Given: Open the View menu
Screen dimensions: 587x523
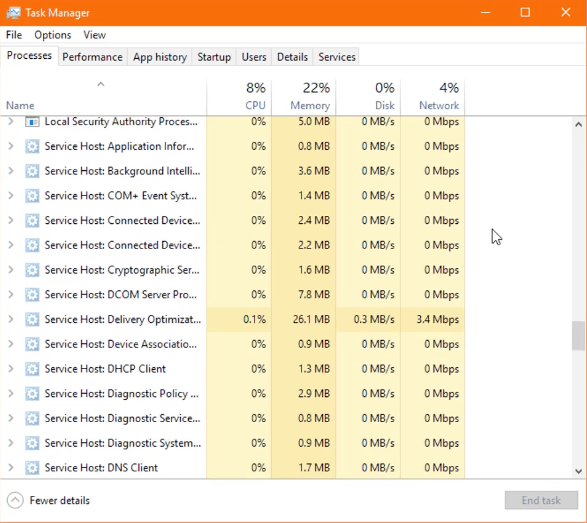Looking at the screenshot, I should coord(94,35).
